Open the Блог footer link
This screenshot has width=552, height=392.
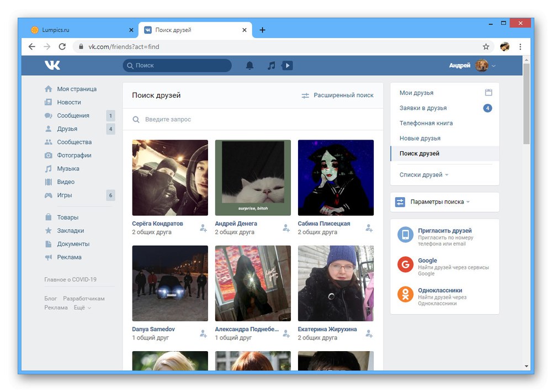coord(51,298)
